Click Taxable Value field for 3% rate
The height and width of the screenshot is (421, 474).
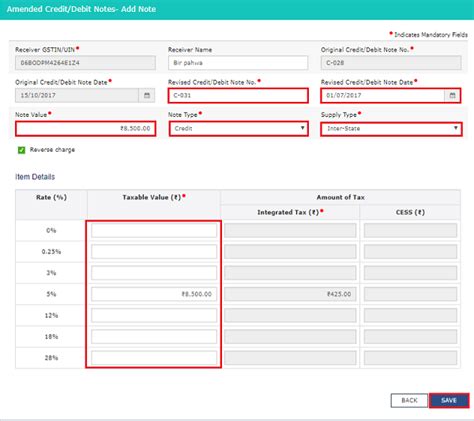pyautogui.click(x=154, y=273)
